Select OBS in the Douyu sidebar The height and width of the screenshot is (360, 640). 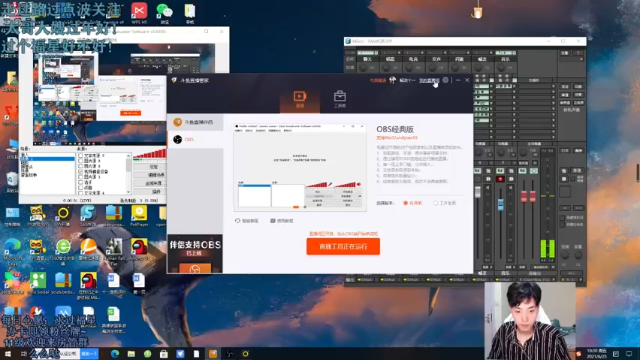(x=195, y=139)
